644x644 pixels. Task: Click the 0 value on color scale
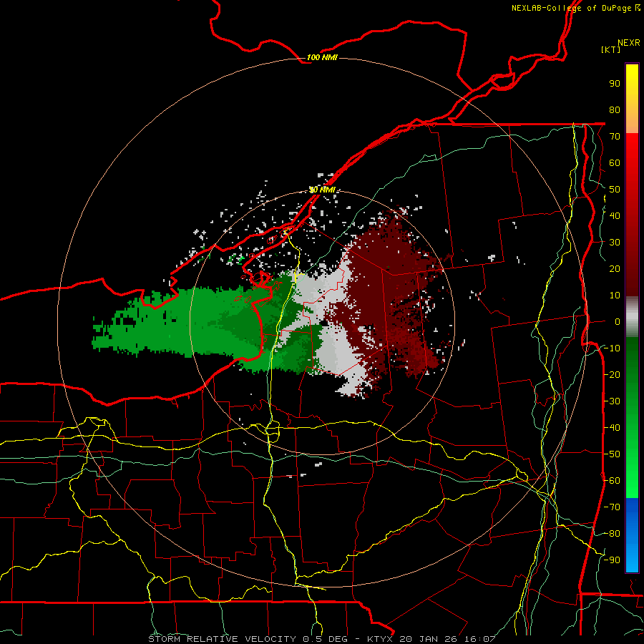[618, 322]
